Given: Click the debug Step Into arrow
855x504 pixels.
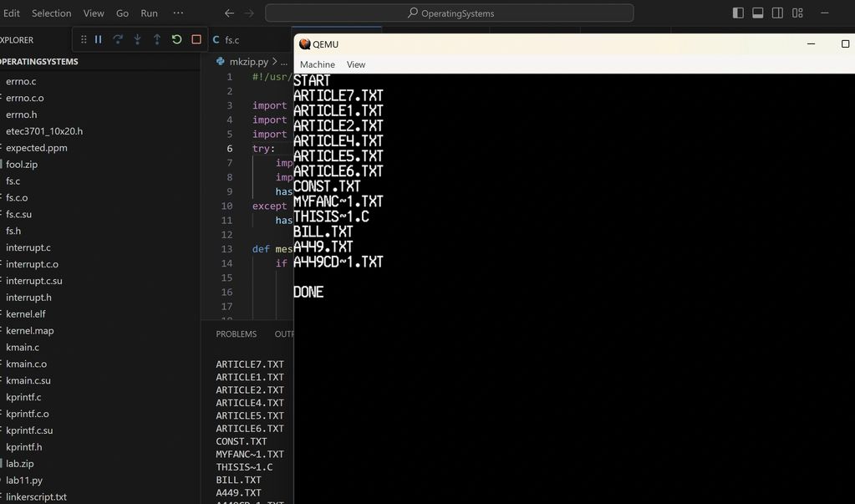Looking at the screenshot, I should click(137, 39).
